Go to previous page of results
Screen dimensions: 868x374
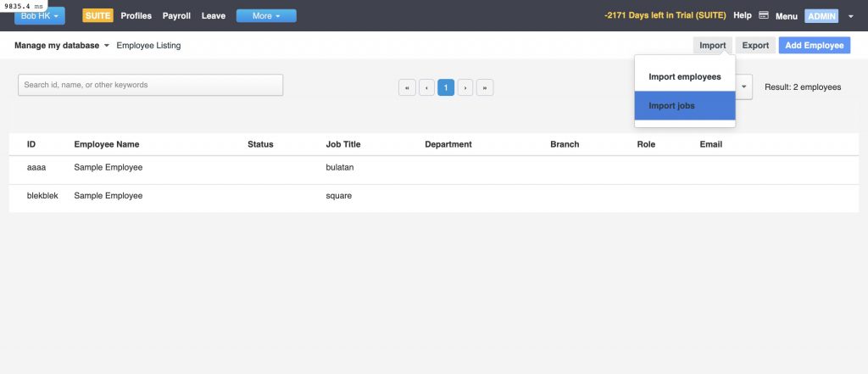(426, 87)
